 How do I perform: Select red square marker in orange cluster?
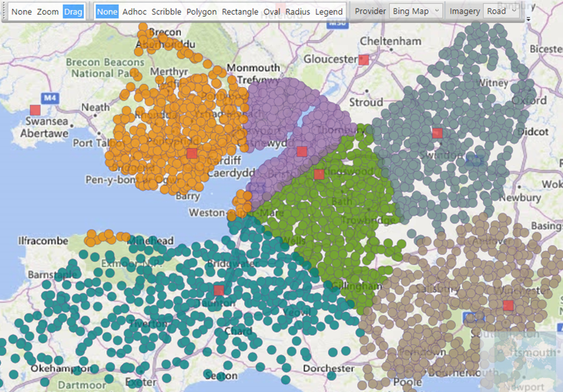point(192,153)
